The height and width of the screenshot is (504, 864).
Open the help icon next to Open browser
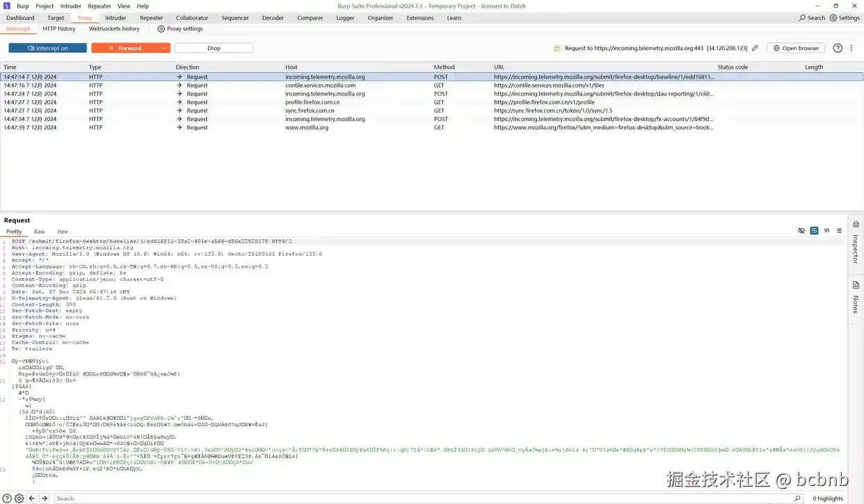pyautogui.click(x=838, y=48)
